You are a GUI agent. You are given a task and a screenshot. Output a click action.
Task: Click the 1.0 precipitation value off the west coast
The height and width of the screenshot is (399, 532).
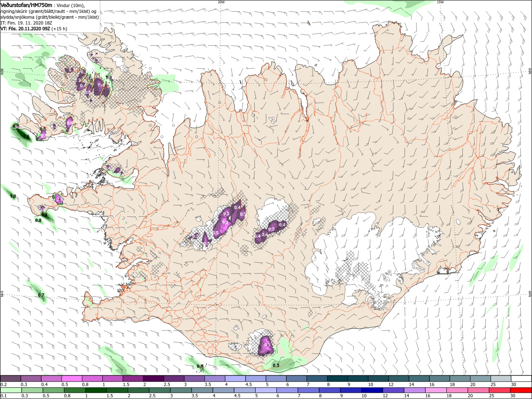click(13, 196)
